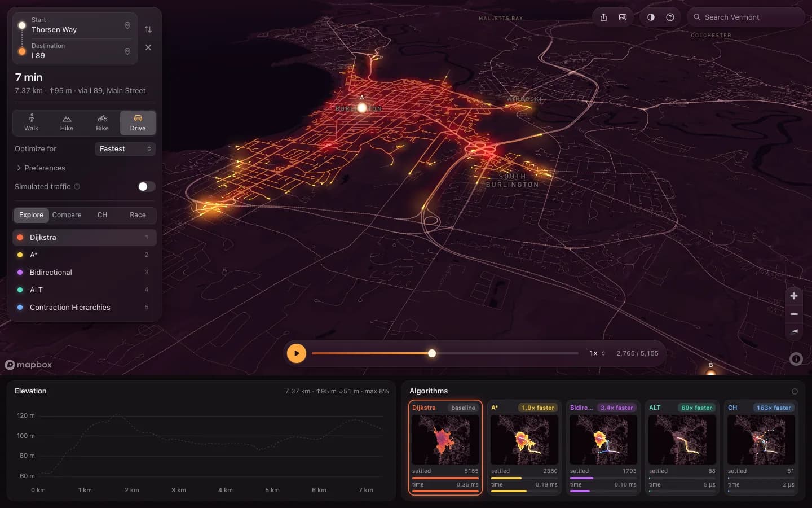Switch to the CH tab
Screen dimensions: 812x508
click(102, 215)
